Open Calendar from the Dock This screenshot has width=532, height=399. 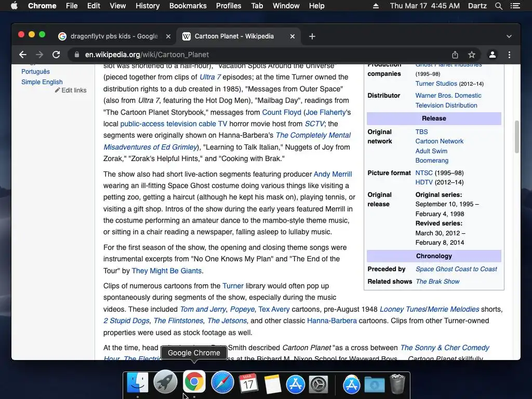point(248,383)
